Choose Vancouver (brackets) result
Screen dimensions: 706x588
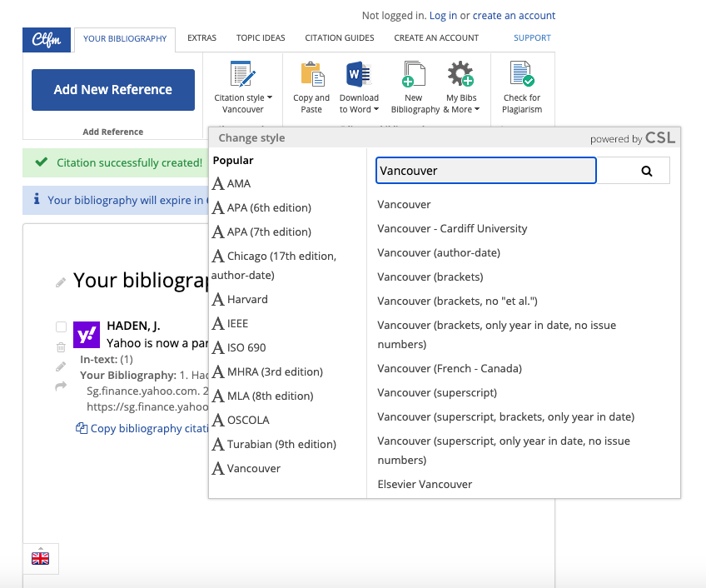430,277
